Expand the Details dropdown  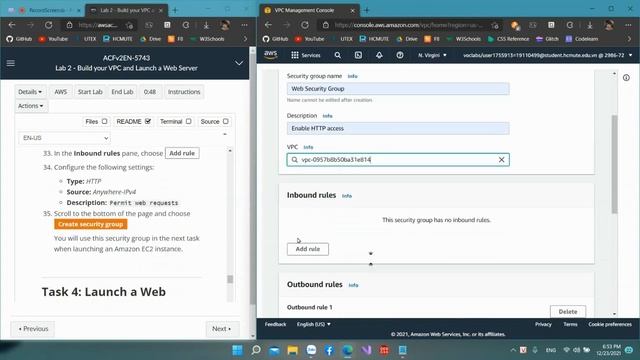click(30, 92)
